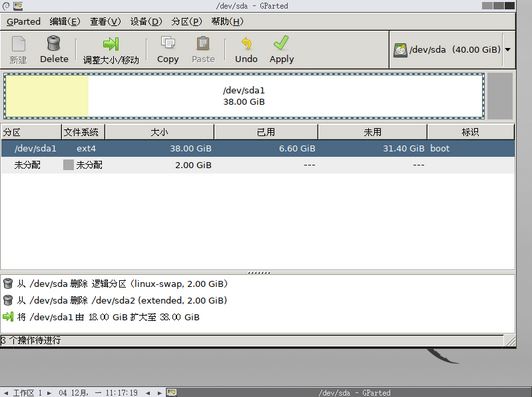Click the gray unallocated filesystem swatch
Screen dimensions: 532x397
[68, 165]
